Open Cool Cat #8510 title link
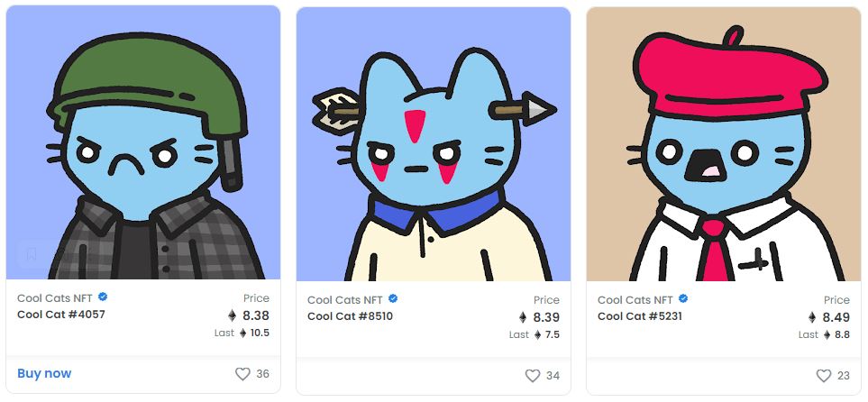The width and height of the screenshot is (868, 402). coord(350,316)
